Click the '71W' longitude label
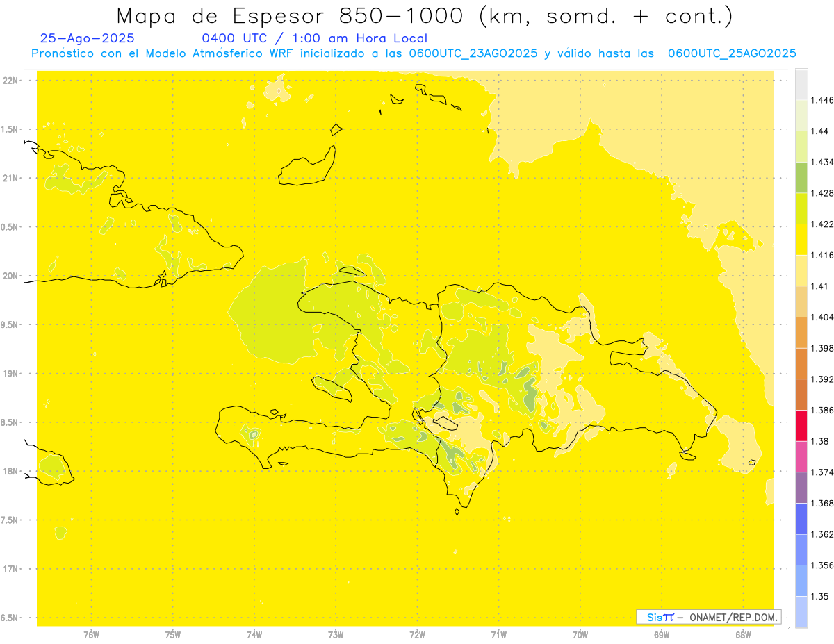Viewport: 834px width, 644px height. coord(498,635)
